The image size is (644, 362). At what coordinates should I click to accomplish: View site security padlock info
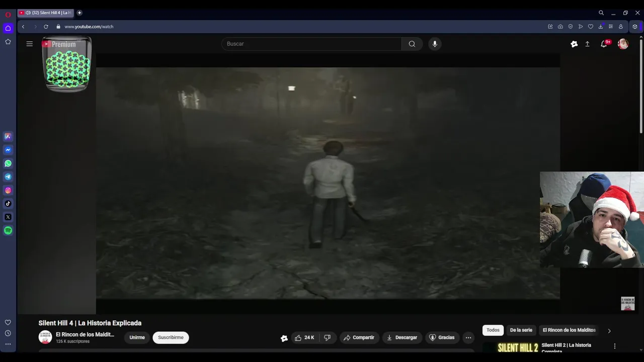pyautogui.click(x=58, y=27)
